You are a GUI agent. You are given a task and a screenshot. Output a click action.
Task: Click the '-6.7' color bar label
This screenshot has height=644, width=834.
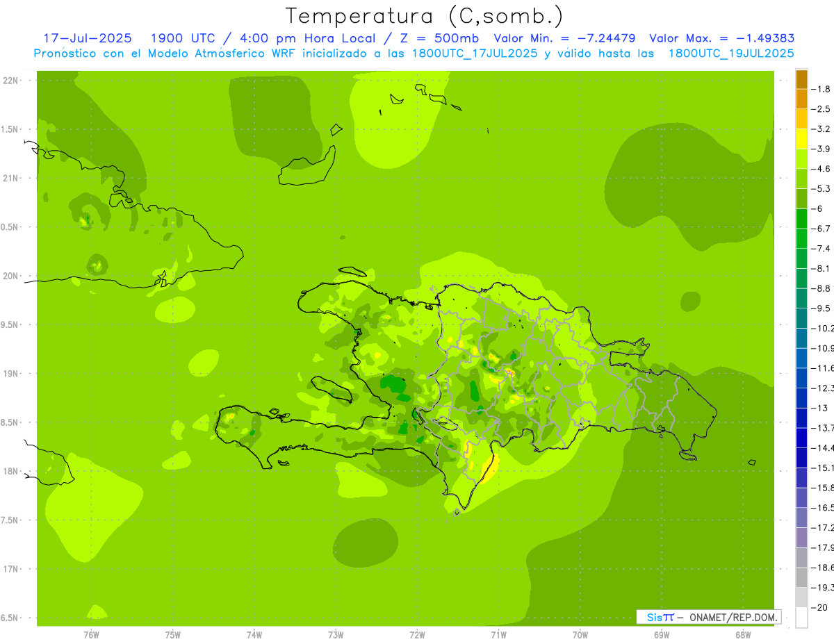[821, 229]
